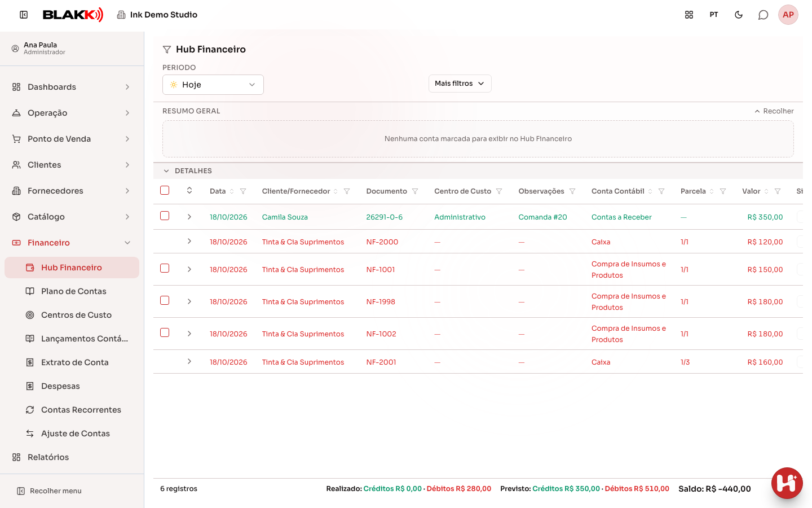
Task: Filter the Parcela column with its funnel icon
Action: 723,191
